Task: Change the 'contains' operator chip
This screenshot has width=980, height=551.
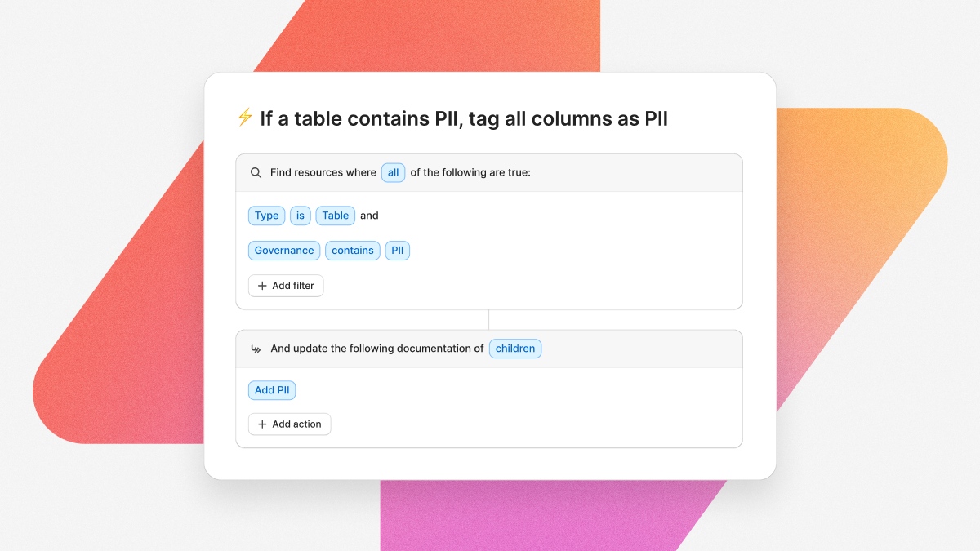Action: click(353, 251)
